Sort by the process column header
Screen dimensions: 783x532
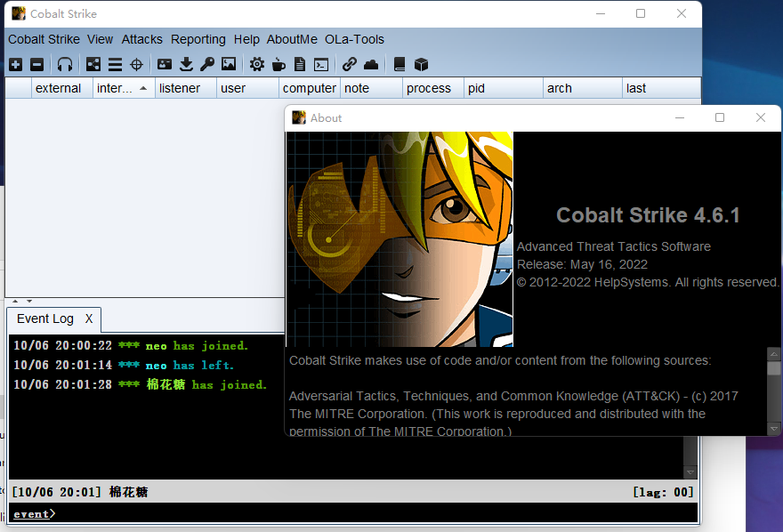(x=433, y=88)
